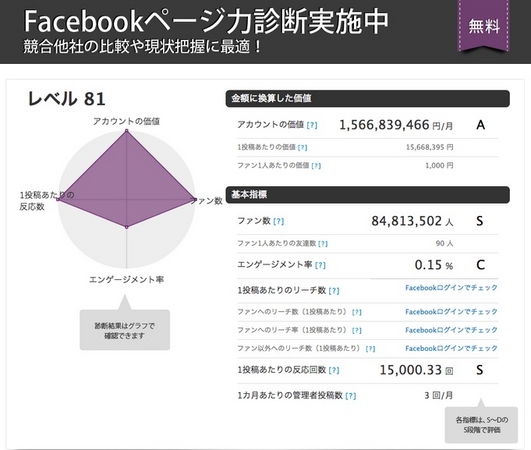Click the 基本指標 section header bar
This screenshot has width=531, height=450.
367,195
